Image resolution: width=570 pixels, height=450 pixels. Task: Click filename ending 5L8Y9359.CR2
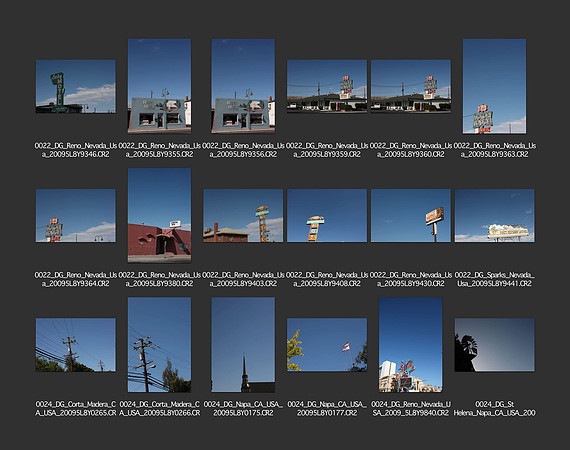[327, 150]
